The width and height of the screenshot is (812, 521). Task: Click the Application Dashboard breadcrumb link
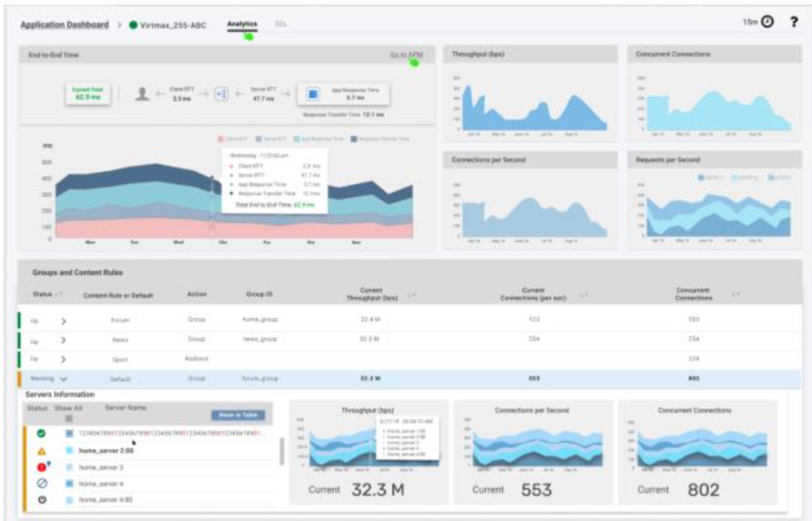click(64, 25)
